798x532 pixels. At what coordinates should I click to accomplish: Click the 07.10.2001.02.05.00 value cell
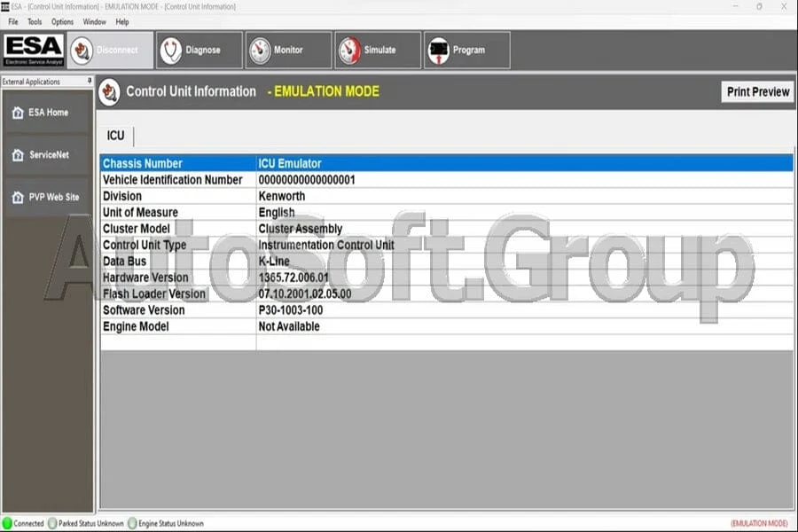[x=525, y=293]
